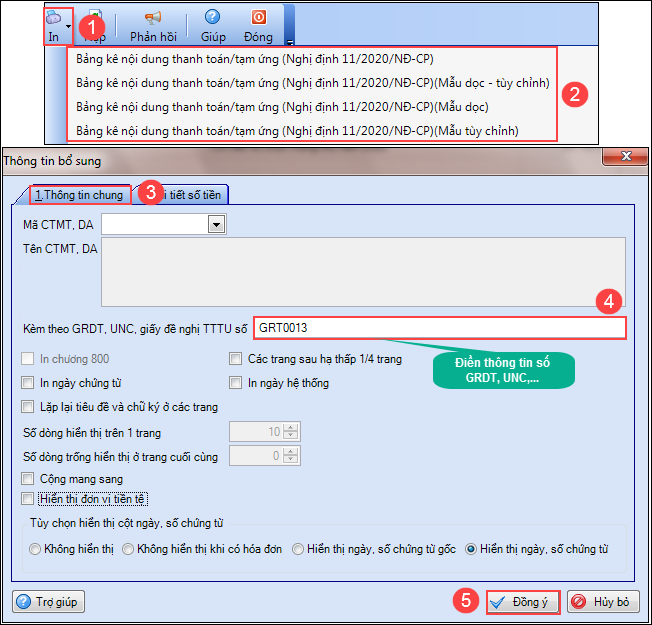Select Hiển thị ngày, số chứng từ radio
Viewport: 652px width, 625px height.
[x=471, y=549]
